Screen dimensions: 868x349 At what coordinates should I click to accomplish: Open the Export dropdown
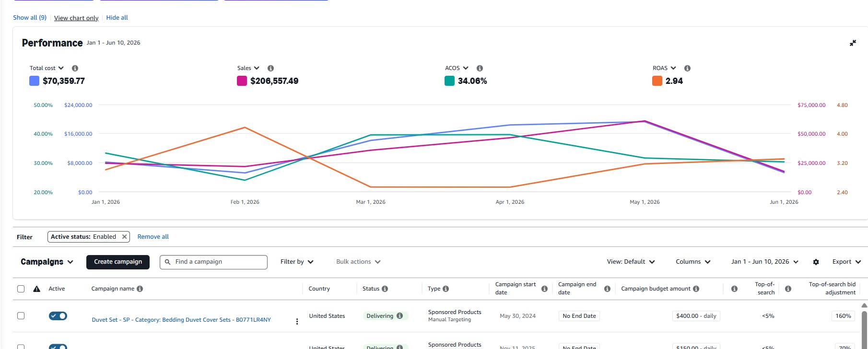(x=846, y=262)
